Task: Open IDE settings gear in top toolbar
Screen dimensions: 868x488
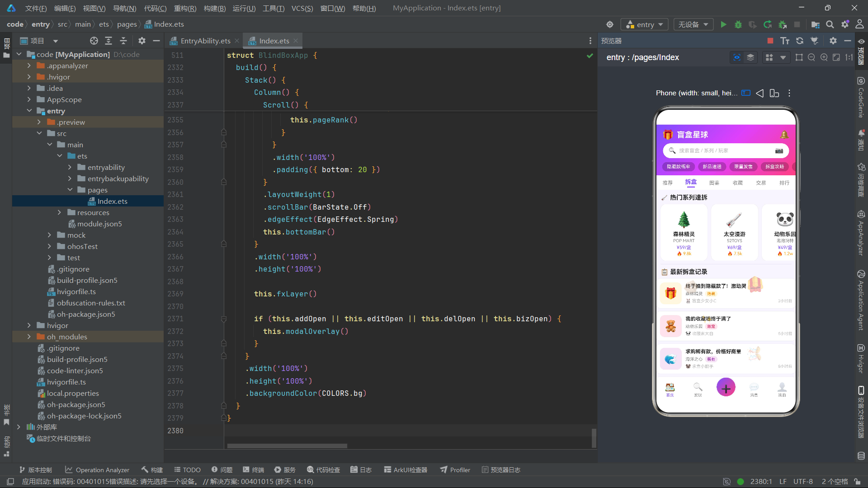Action: pyautogui.click(x=845, y=24)
